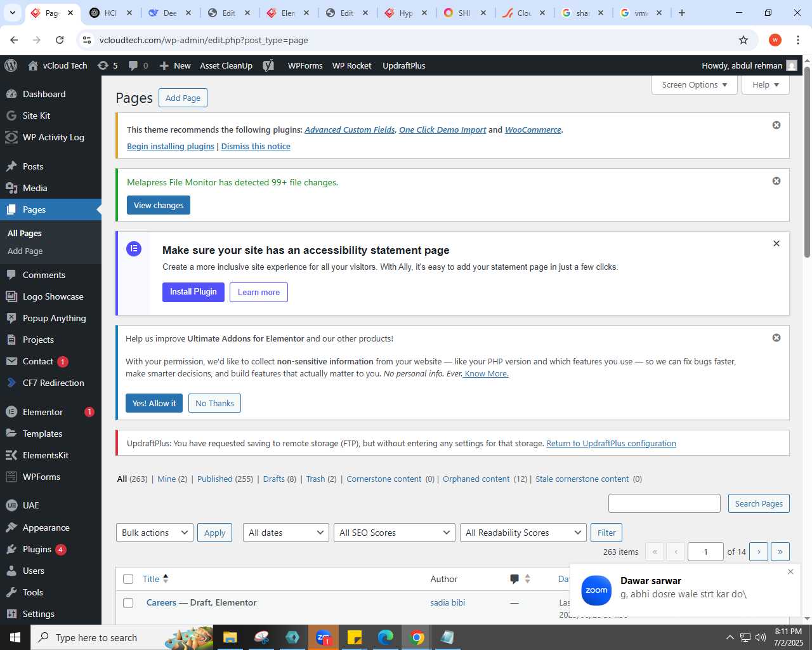Viewport: 812px width, 650px height.
Task: Open WP Rocket in the admin bar
Action: (351, 65)
